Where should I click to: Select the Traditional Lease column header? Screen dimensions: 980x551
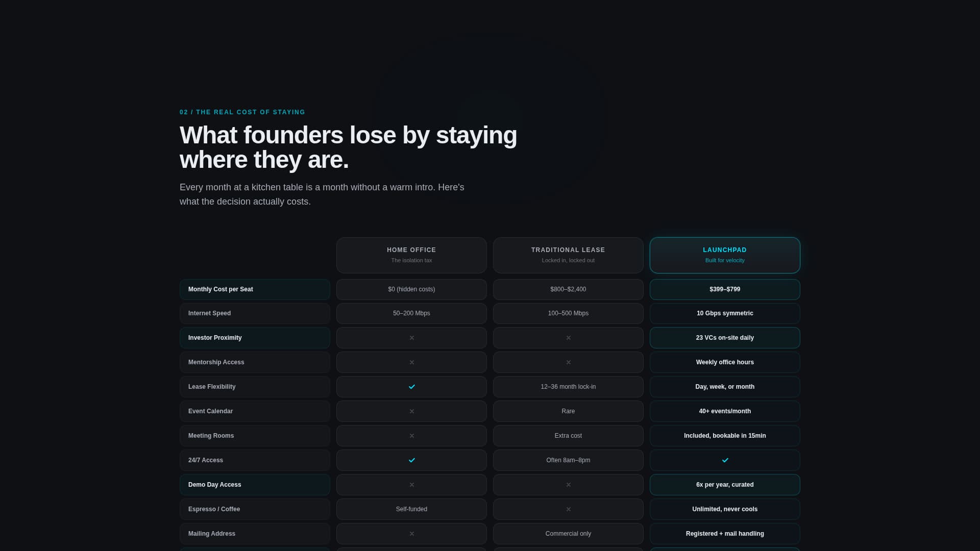(x=568, y=255)
